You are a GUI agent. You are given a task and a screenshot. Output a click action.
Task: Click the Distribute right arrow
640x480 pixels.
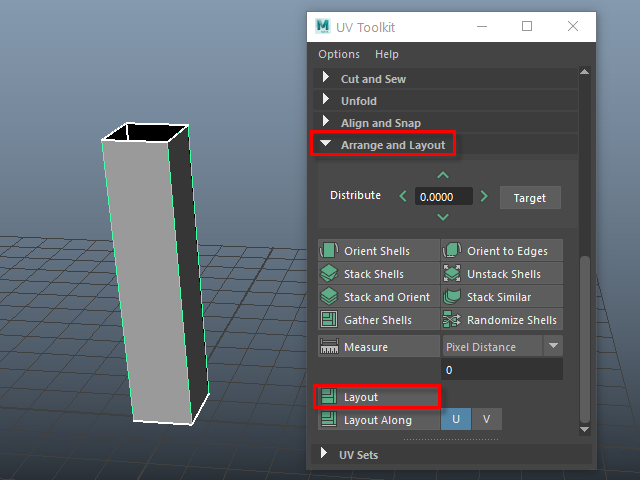484,197
